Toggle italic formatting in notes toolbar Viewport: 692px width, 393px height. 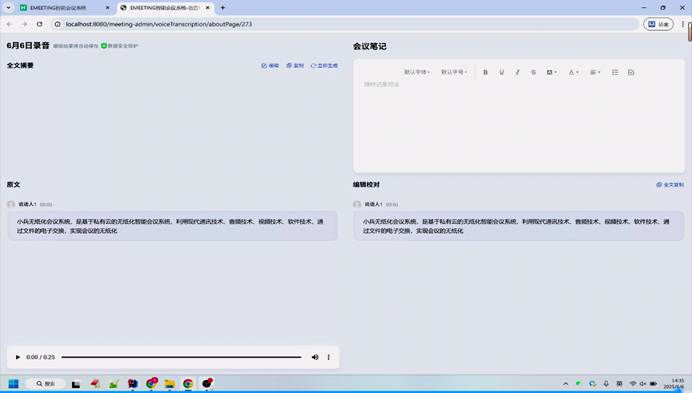pyautogui.click(x=517, y=72)
